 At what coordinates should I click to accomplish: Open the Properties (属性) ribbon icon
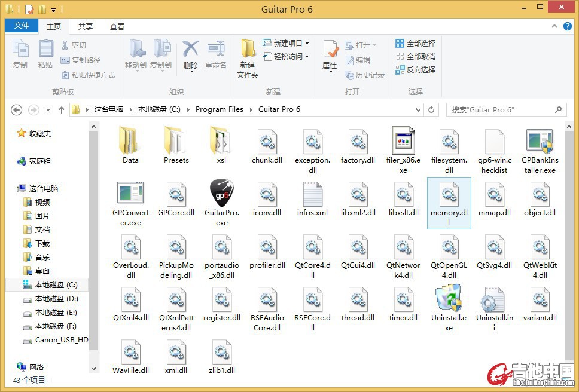pyautogui.click(x=330, y=55)
